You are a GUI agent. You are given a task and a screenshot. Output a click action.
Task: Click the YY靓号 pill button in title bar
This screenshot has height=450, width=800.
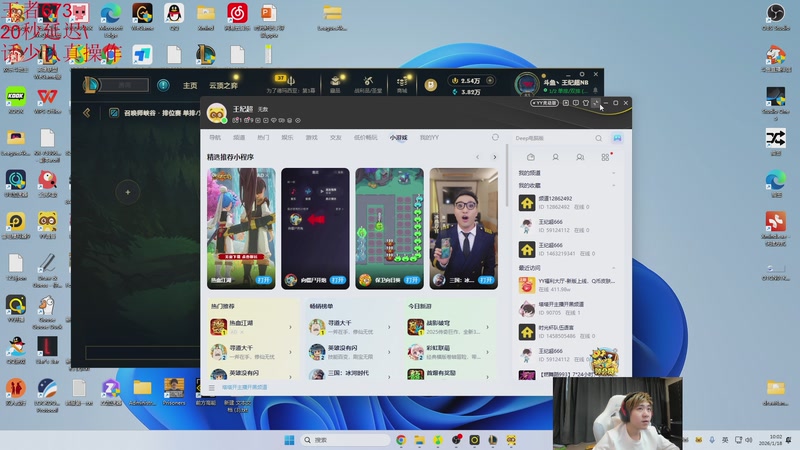(x=544, y=103)
